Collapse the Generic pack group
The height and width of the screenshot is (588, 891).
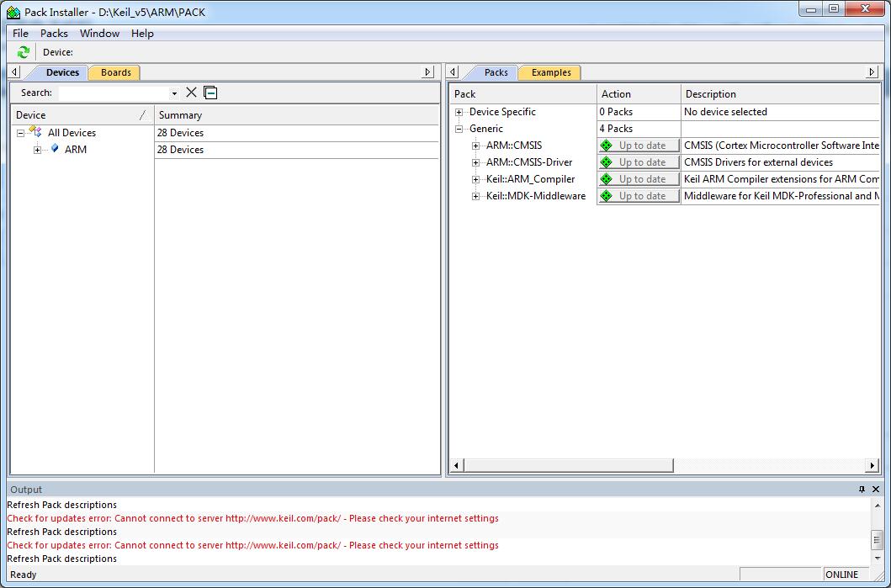pyautogui.click(x=459, y=129)
